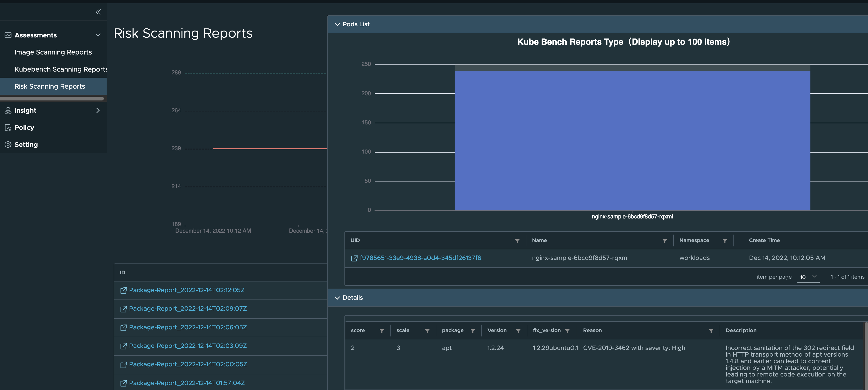Open the UID link f9785651-33e9-4938-a0d4-345df26137f6

coord(420,258)
